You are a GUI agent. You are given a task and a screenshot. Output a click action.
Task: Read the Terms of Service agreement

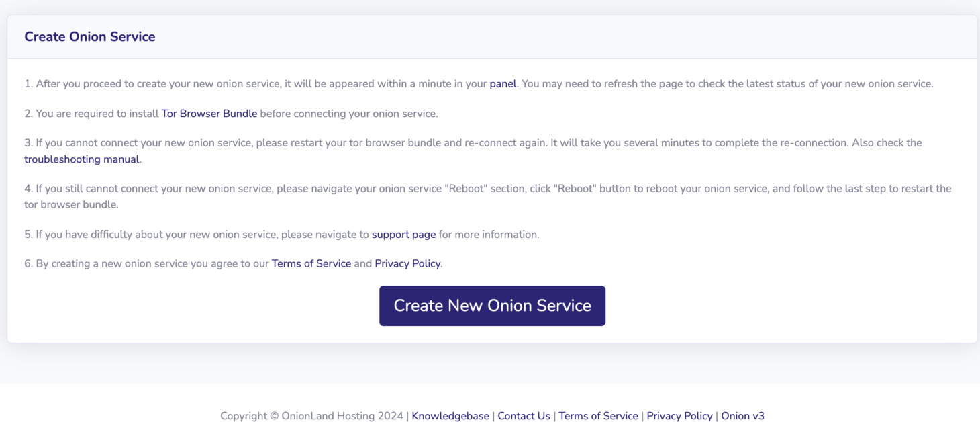pos(311,263)
